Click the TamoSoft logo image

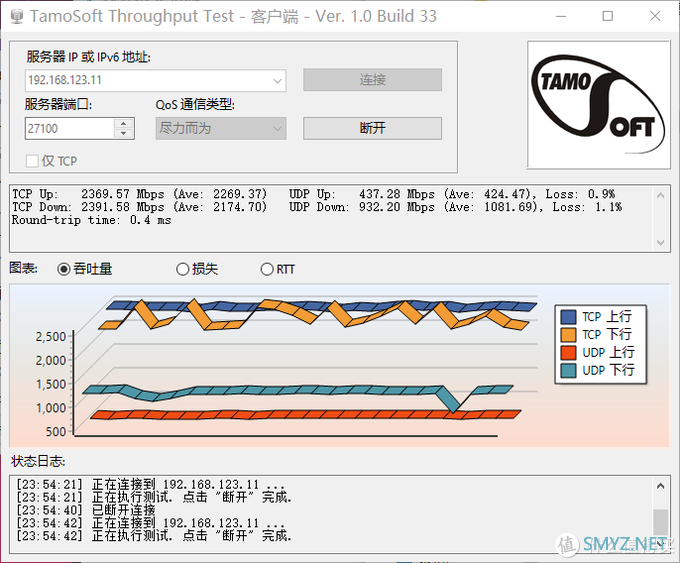598,105
